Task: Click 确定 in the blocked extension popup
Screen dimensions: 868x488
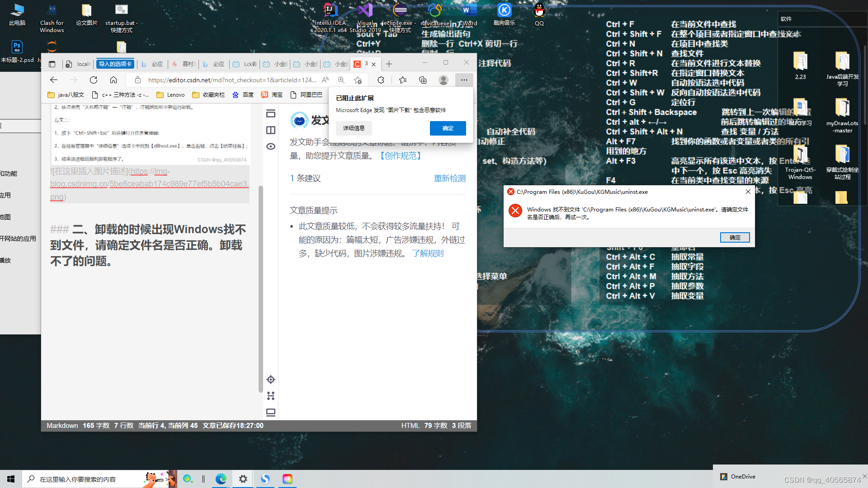Action: point(448,128)
